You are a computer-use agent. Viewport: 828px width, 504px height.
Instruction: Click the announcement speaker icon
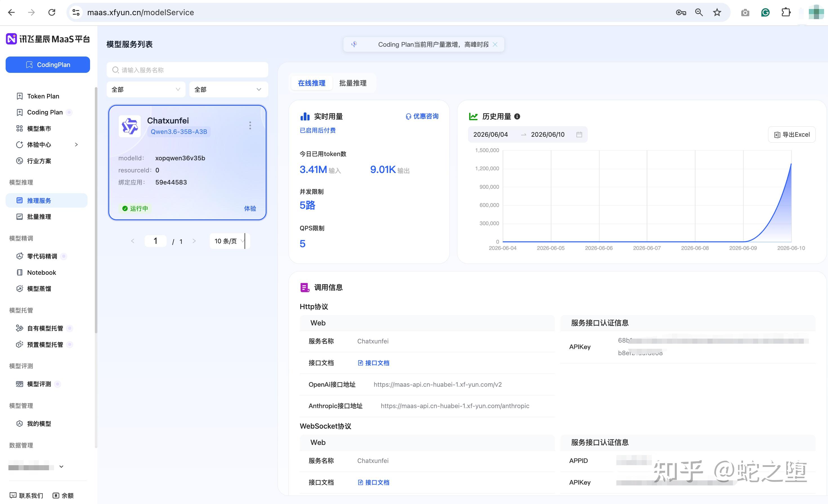pos(354,44)
